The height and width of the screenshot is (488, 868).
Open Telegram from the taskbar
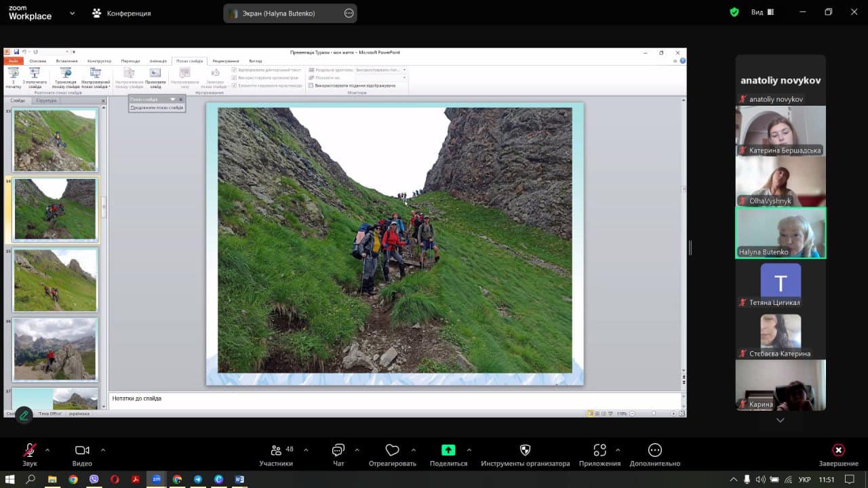coord(197,479)
